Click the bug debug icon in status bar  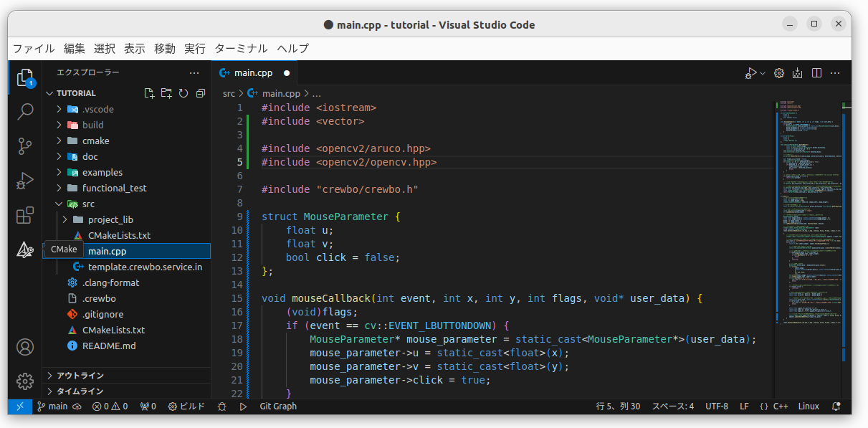tap(222, 406)
